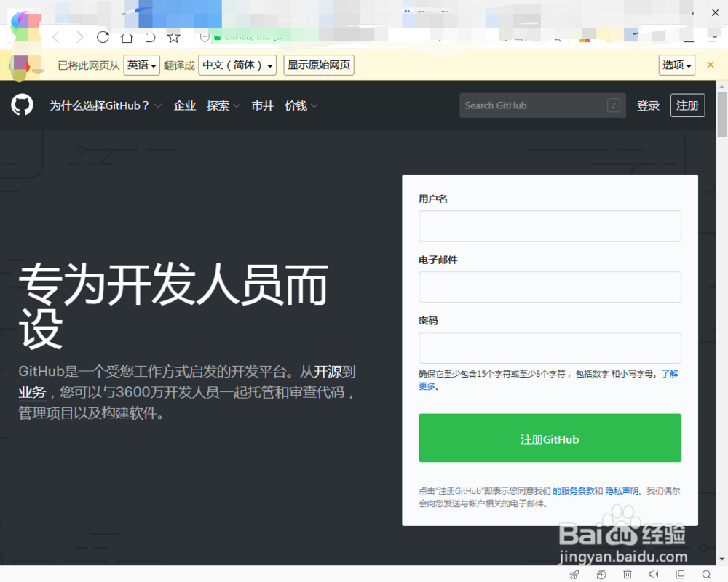Click the 翻译成 label in translation bar
This screenshot has height=582, width=728.
tap(179, 65)
